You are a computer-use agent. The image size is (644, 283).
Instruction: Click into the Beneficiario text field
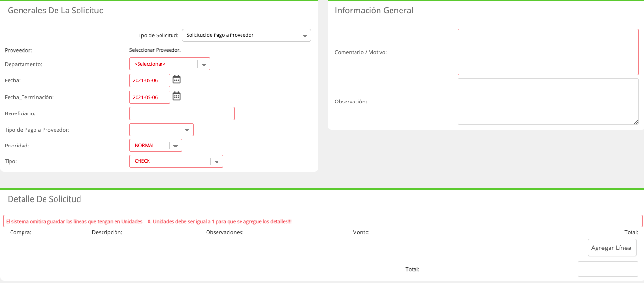click(182, 113)
